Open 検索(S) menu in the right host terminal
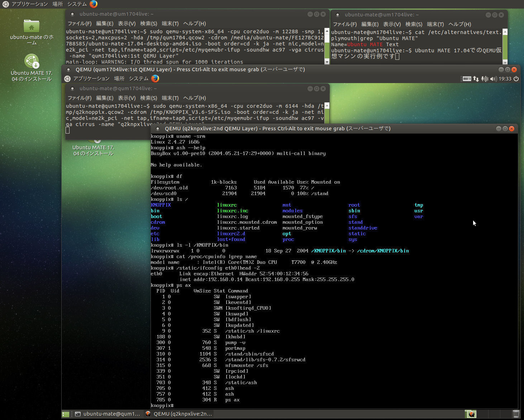 point(414,24)
